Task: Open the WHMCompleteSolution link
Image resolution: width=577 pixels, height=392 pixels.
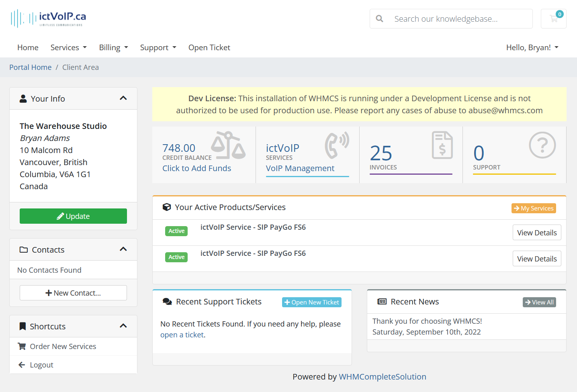Action: (383, 377)
